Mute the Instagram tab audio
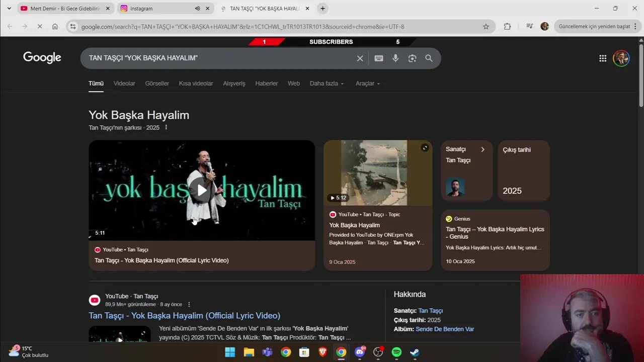Image resolution: width=644 pixels, height=362 pixels. 197,9
